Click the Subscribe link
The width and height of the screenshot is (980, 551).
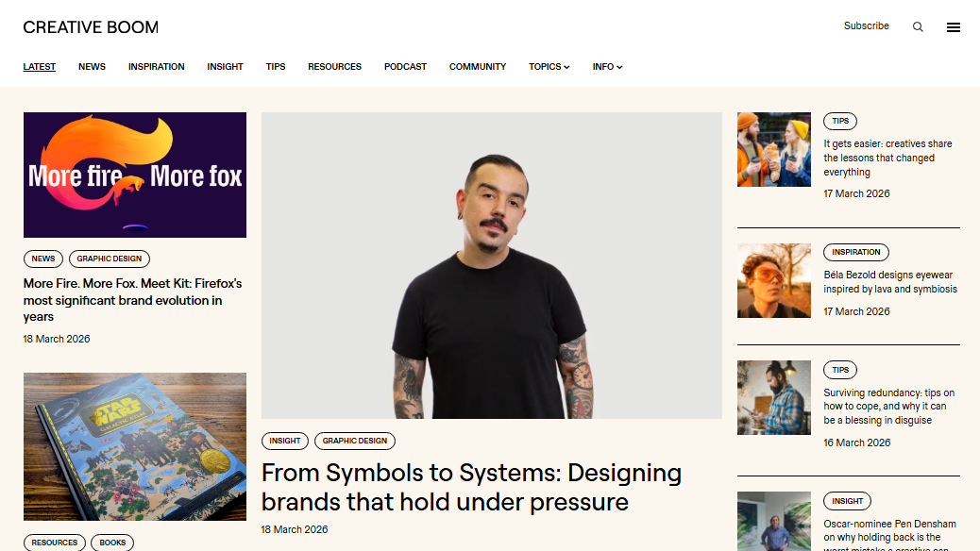click(867, 26)
